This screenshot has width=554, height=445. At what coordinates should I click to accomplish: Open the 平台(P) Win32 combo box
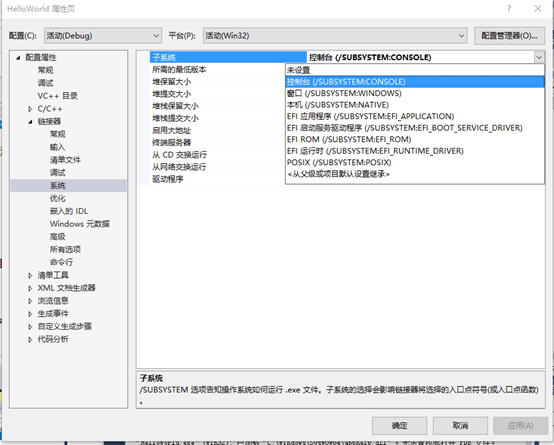pos(335,36)
